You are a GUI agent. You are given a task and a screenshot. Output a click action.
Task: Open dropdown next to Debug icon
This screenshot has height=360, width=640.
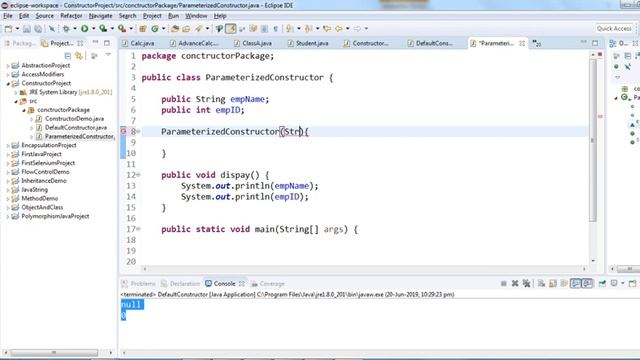point(75,29)
